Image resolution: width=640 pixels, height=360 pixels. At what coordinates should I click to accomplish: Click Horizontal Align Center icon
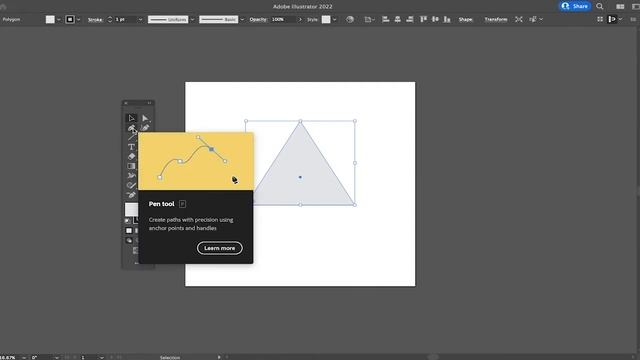(398, 19)
